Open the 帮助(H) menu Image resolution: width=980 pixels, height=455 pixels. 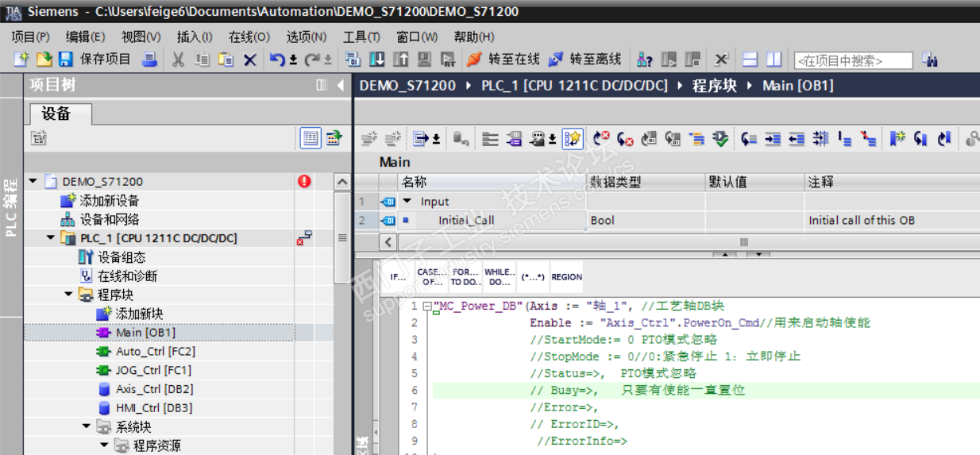pyautogui.click(x=474, y=37)
